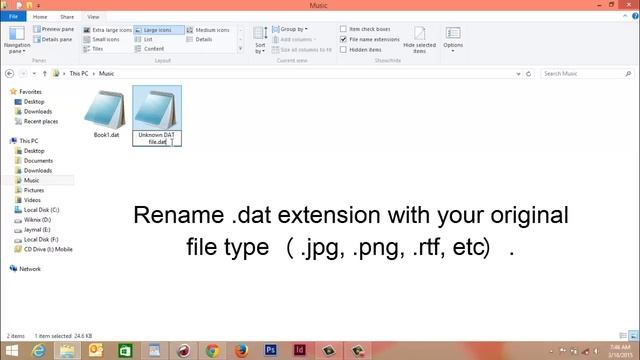Image resolution: width=640 pixels, height=360 pixels.
Task: Click Music in address bar breadcrumb
Action: click(107, 73)
